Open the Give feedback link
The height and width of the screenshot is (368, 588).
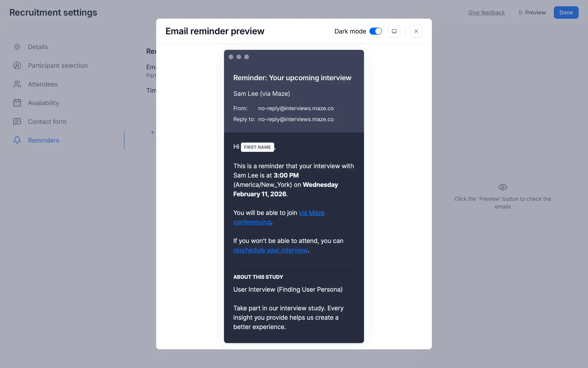(x=486, y=13)
